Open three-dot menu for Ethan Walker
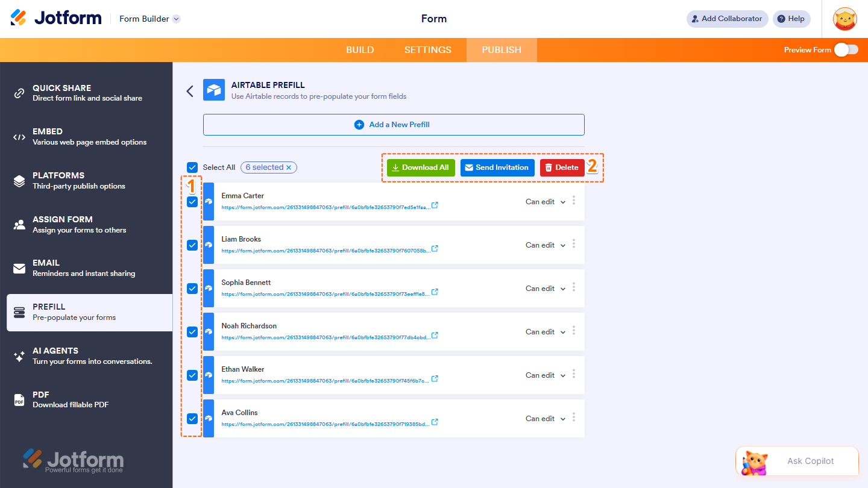Viewport: 868px width, 488px height. [x=574, y=374]
